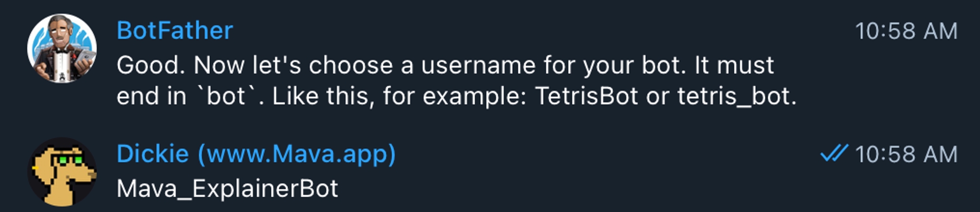Click the word TetrisBot in the message

587,96
